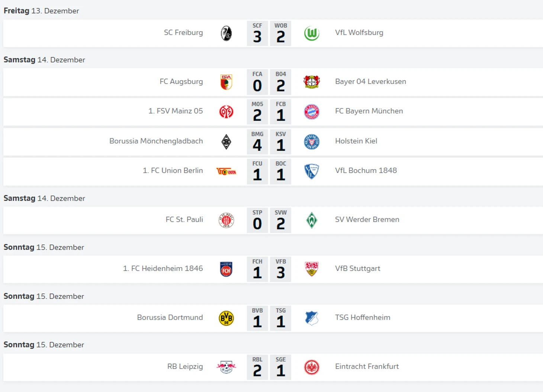The image size is (543, 392).
Task: Click the FCH 1 score box
Action: [257, 269]
